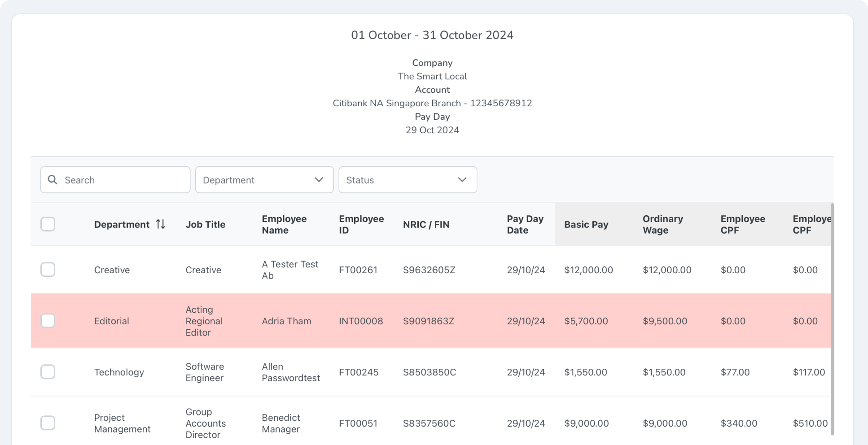868x445 pixels.
Task: Click basic pay $5,700.00
Action: coord(586,321)
